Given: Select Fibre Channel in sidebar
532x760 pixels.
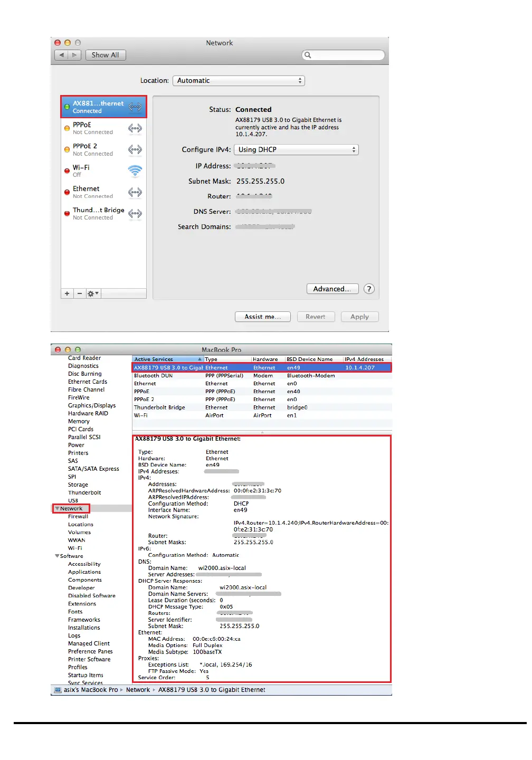Looking at the screenshot, I should tap(87, 389).
